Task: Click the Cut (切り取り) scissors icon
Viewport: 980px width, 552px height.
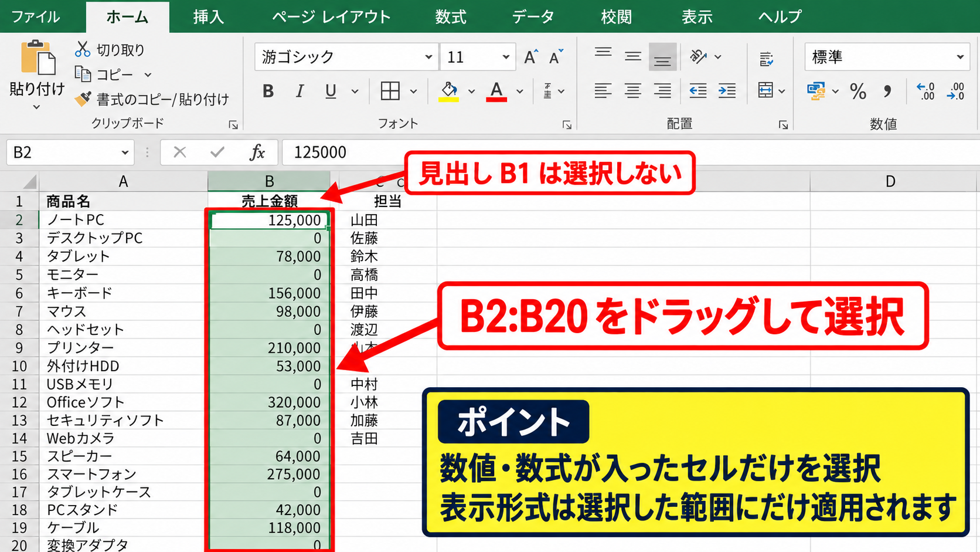Action: (x=82, y=49)
